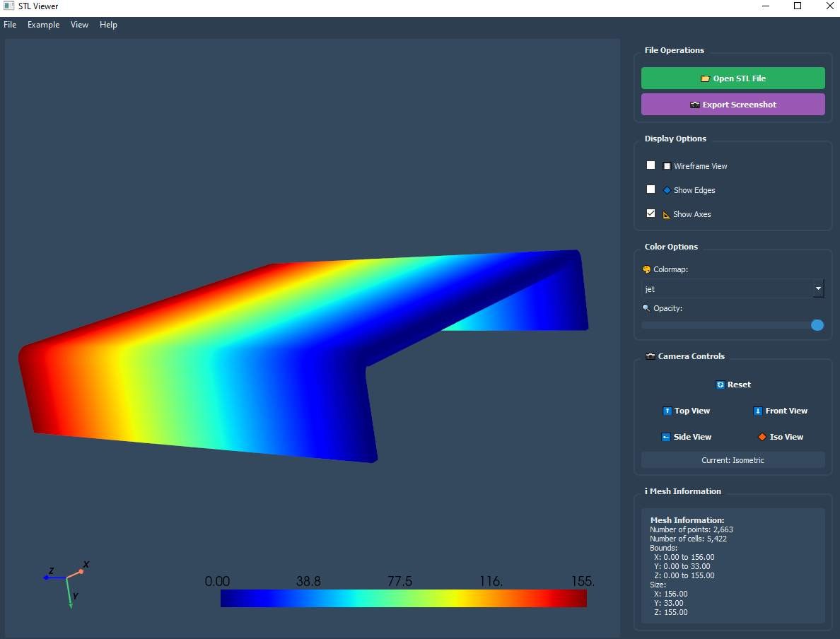Click the orientation axes widget in viewport
The height and width of the screenshot is (639, 840).
67,582
